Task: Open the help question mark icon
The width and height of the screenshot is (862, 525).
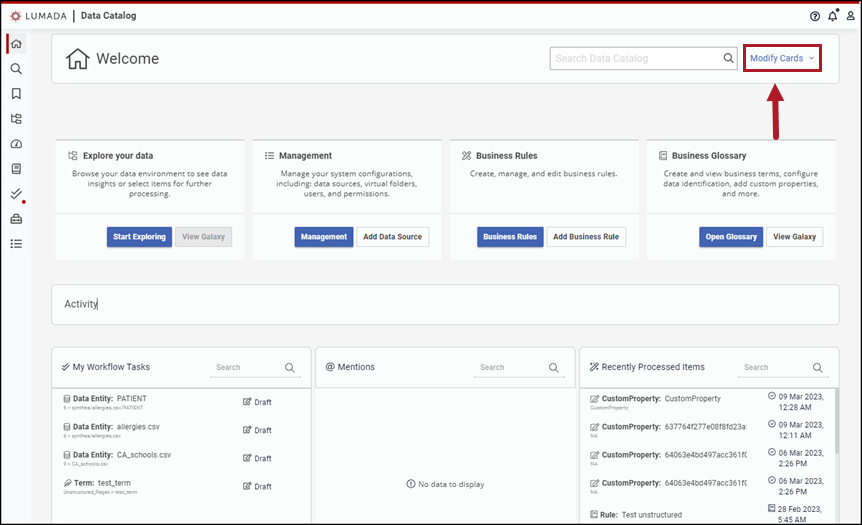Action: (x=814, y=16)
